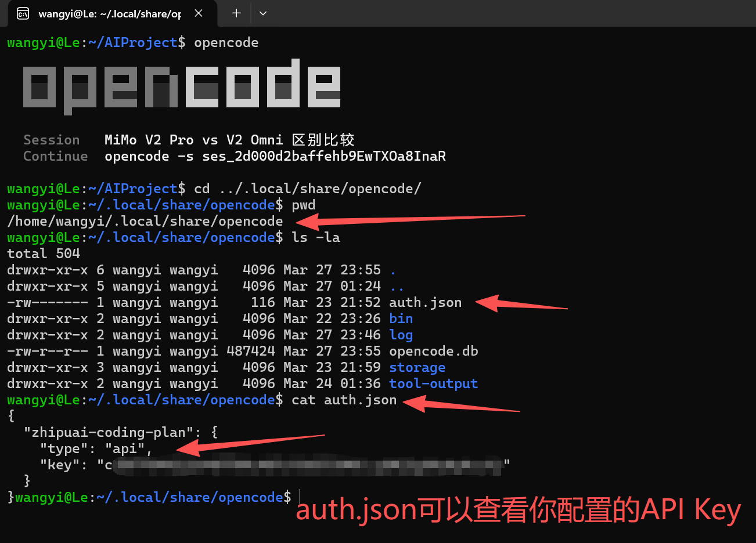Click the command prompt icon on the terminal tab
The image size is (756, 543).
pyautogui.click(x=22, y=13)
